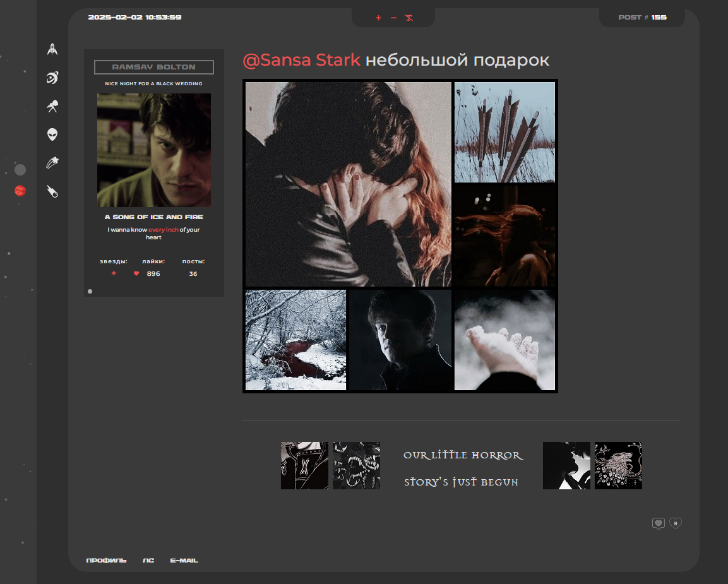Open the signature fanged jaws thumbnail
Screen dimensions: 728x584
357,466
